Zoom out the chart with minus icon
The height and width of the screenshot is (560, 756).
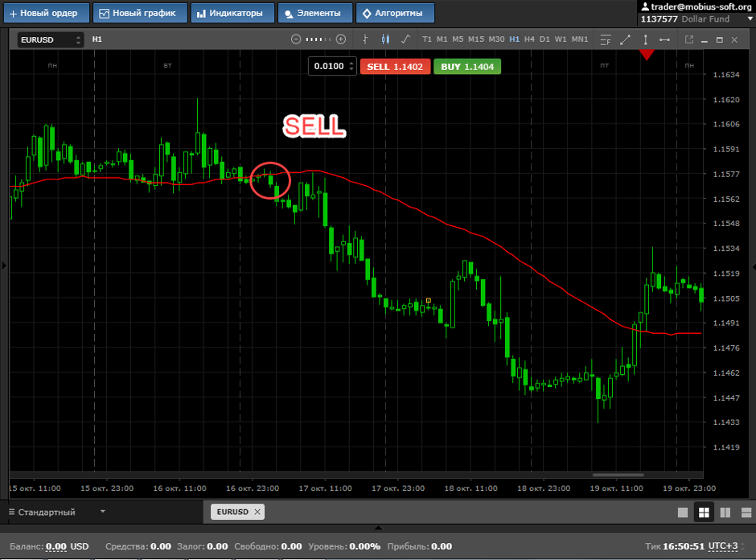296,39
